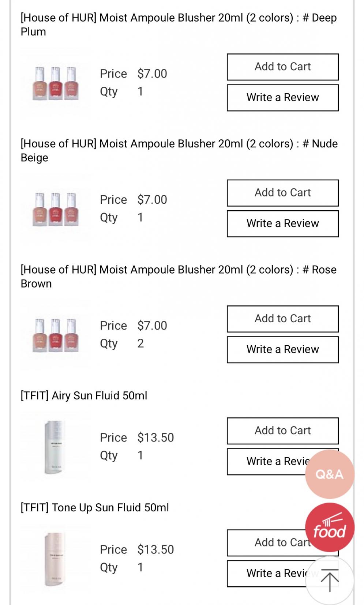This screenshot has height=605, width=364.
Task: Open Airy Sun Fluid product image
Action: [55, 447]
